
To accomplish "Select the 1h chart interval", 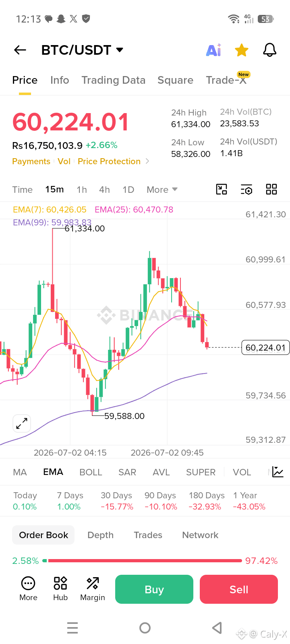I will [82, 190].
